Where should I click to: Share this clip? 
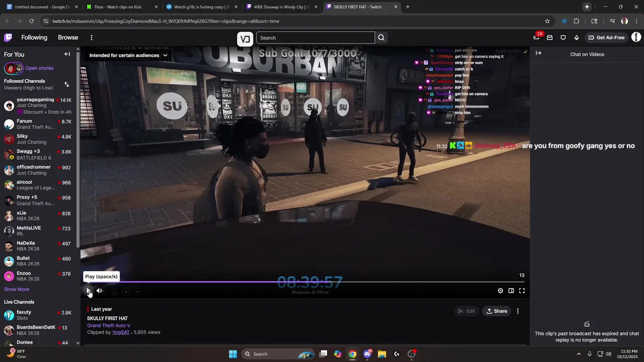(497, 311)
